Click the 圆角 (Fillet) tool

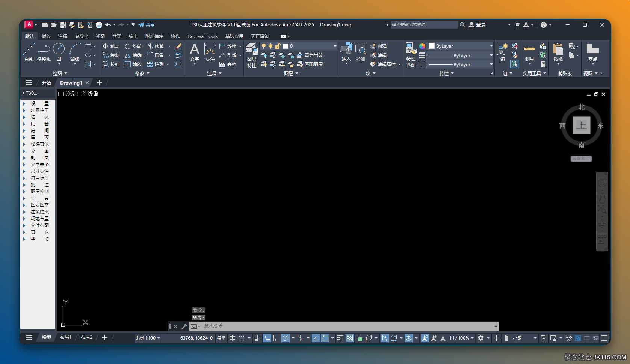[156, 55]
